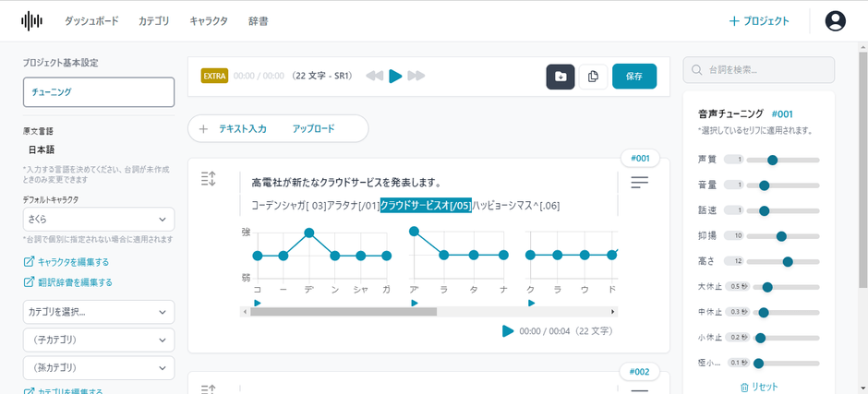Click the dark folder icon beside copy
Image resolution: width=868 pixels, height=394 pixels.
click(561, 77)
